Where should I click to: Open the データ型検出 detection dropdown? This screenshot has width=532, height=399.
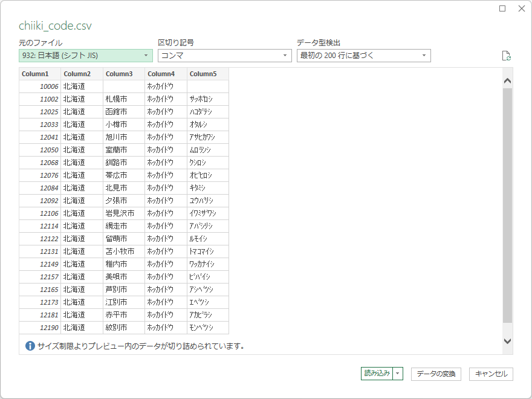(424, 55)
